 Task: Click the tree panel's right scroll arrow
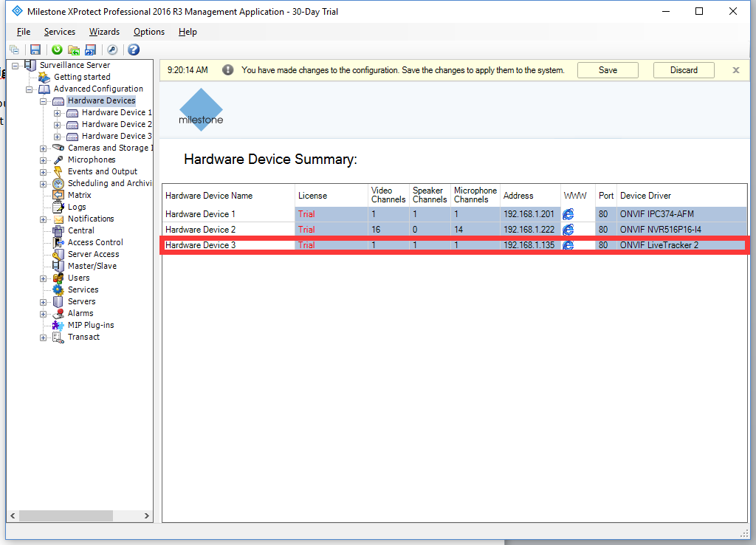coord(147,516)
